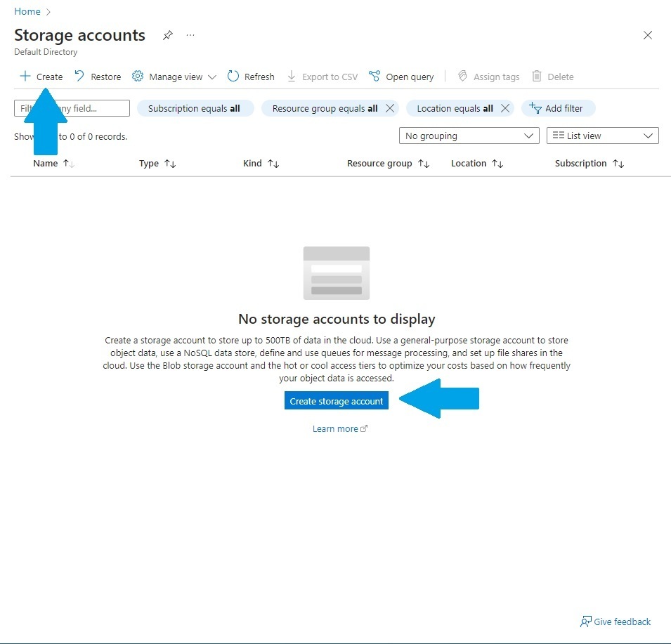Go to Home breadcrumb
Screen dimensions: 671x644
[x=27, y=11]
